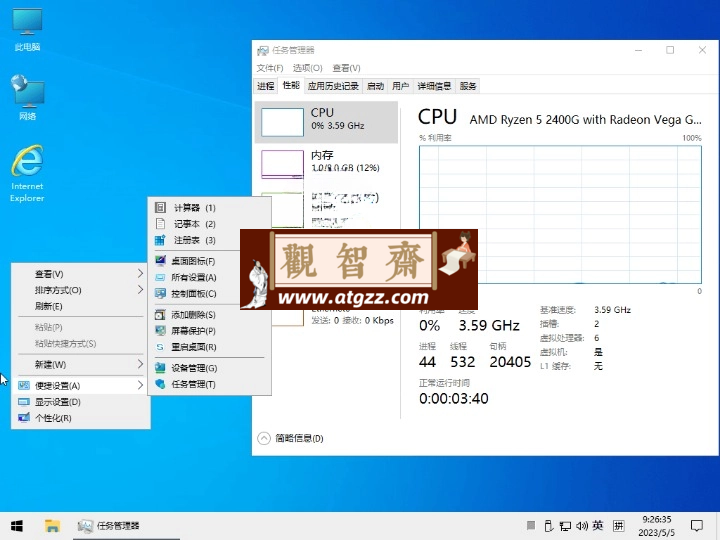Click the handles count 20405

(x=510, y=362)
